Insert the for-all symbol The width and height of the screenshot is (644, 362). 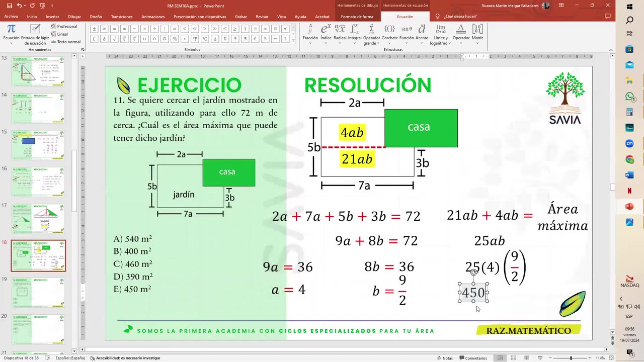[285, 29]
